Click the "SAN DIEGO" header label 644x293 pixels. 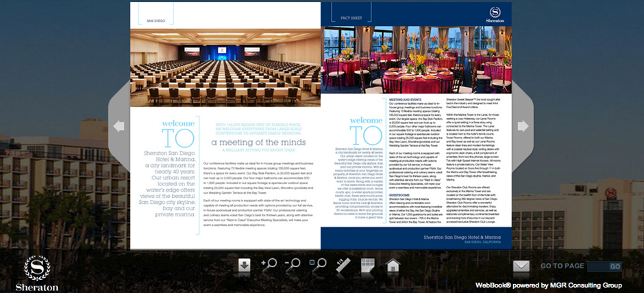(x=156, y=21)
